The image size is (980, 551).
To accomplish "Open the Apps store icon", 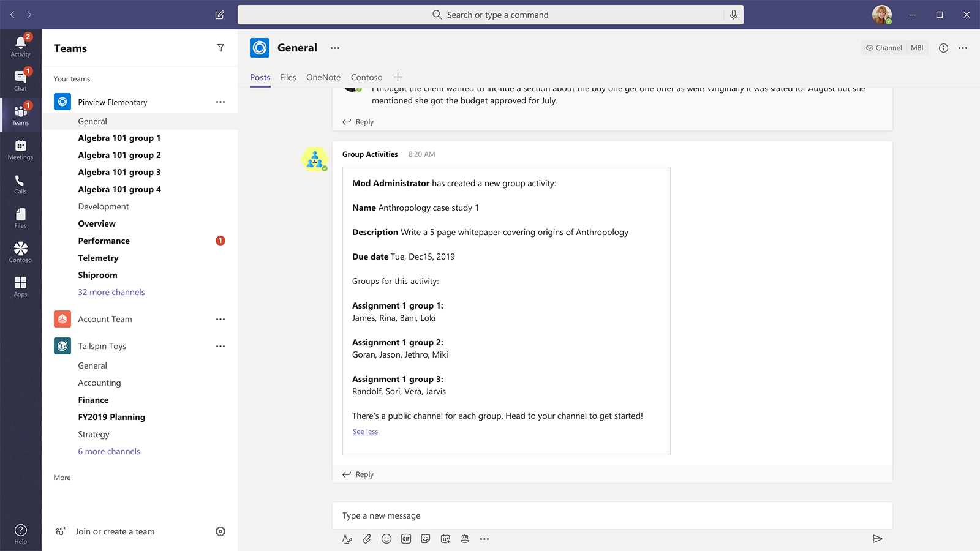I will pyautogui.click(x=20, y=287).
